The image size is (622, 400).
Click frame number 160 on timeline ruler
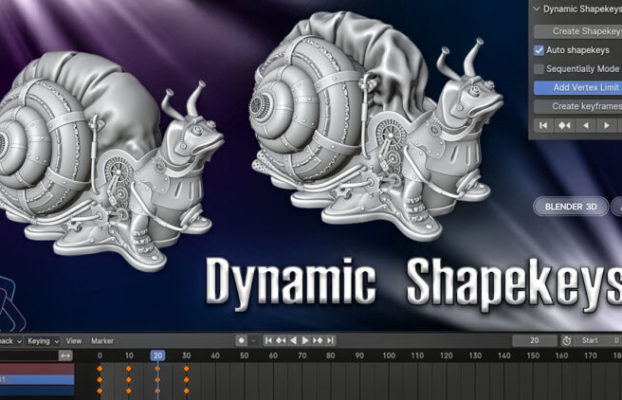[562, 356]
